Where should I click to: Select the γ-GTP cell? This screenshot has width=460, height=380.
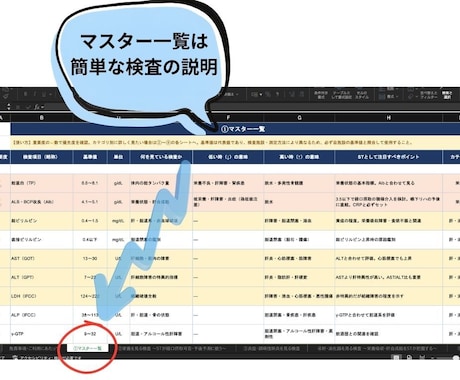[x=42, y=334]
